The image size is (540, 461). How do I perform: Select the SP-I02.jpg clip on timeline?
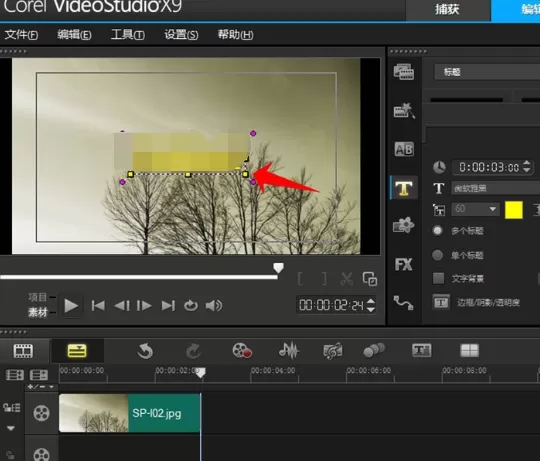point(129,413)
